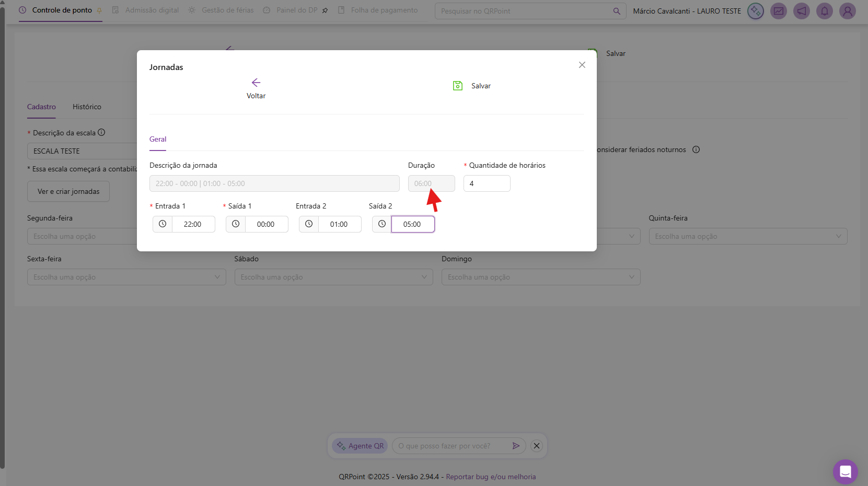The height and width of the screenshot is (486, 868).
Task: Click the Voltar back arrow icon
Action: (x=256, y=83)
